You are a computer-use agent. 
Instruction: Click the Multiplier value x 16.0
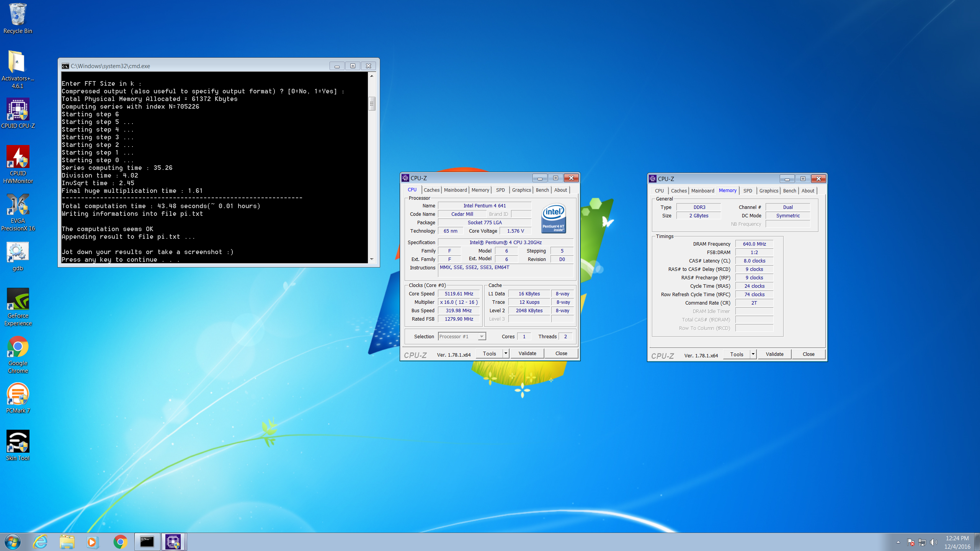pos(459,302)
